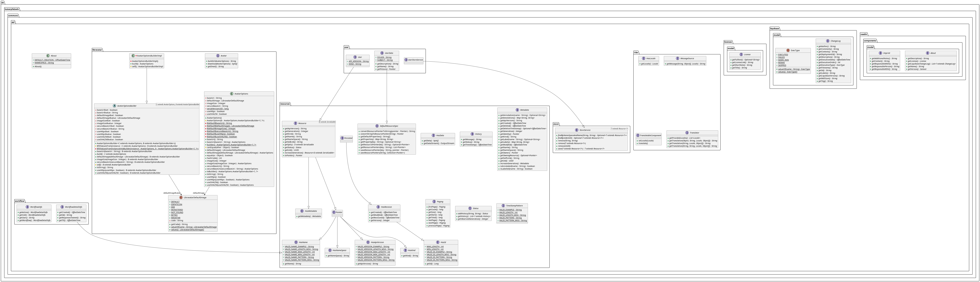Viewport: 980px width, 282px height.
Task: Click the DefaultResourceSpec interface icon
Action: [x=377, y=126]
